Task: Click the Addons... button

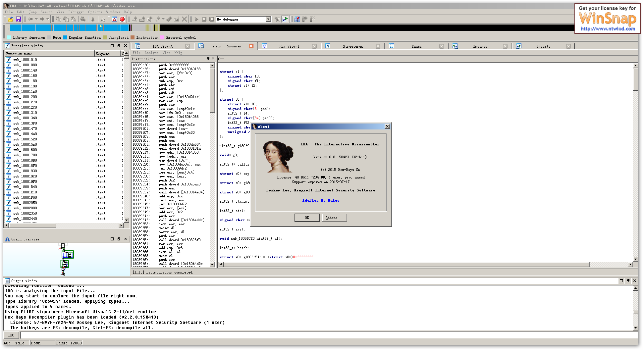Action: (335, 218)
